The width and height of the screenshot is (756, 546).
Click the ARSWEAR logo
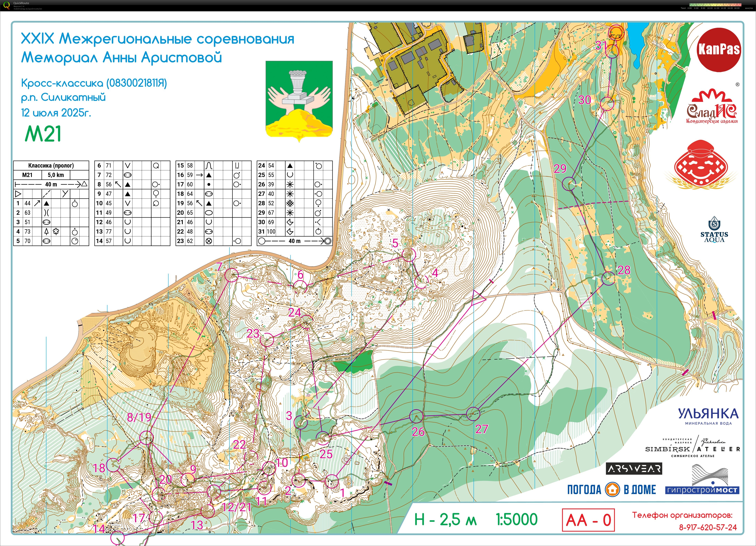634,469
